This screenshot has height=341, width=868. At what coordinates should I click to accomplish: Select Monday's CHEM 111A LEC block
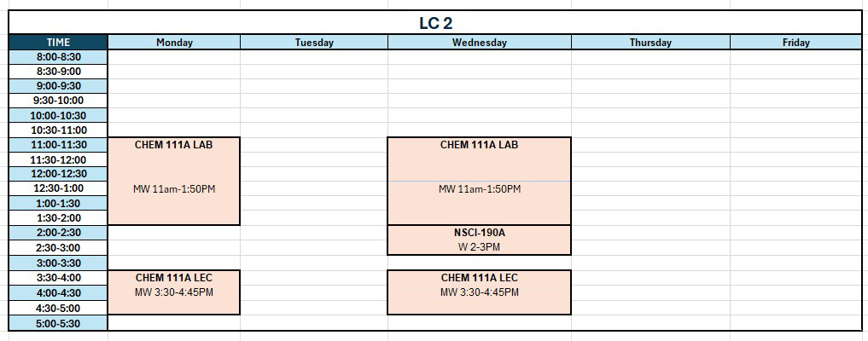pos(174,292)
